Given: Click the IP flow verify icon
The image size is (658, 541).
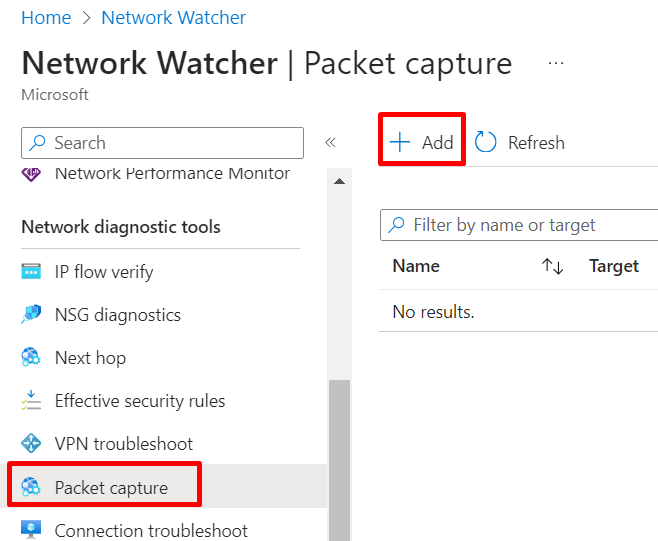Looking at the screenshot, I should pyautogui.click(x=31, y=272).
